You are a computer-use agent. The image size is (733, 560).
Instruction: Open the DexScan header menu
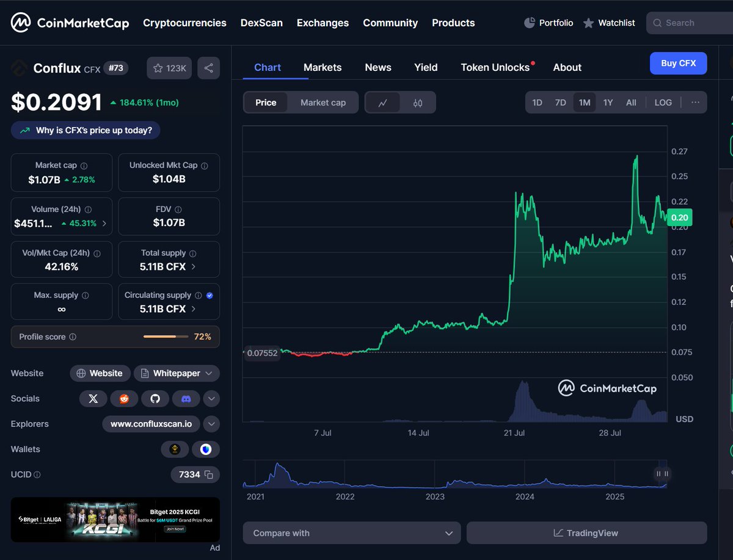[261, 23]
